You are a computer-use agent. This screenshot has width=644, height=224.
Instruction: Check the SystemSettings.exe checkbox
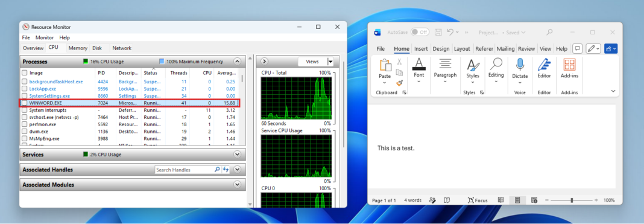[x=25, y=96]
